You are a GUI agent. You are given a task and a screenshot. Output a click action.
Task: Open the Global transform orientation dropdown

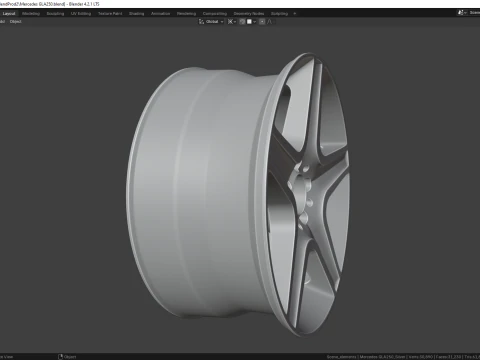pos(211,22)
